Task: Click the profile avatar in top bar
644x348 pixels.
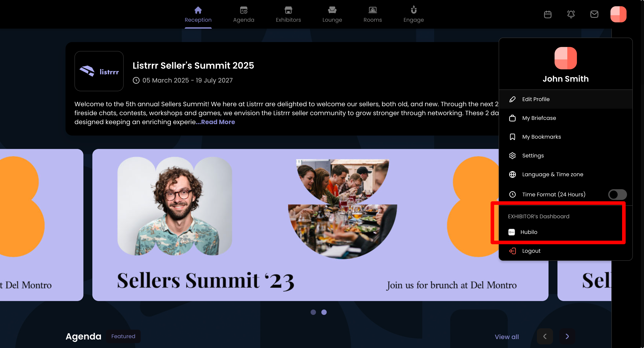Action: (x=618, y=14)
